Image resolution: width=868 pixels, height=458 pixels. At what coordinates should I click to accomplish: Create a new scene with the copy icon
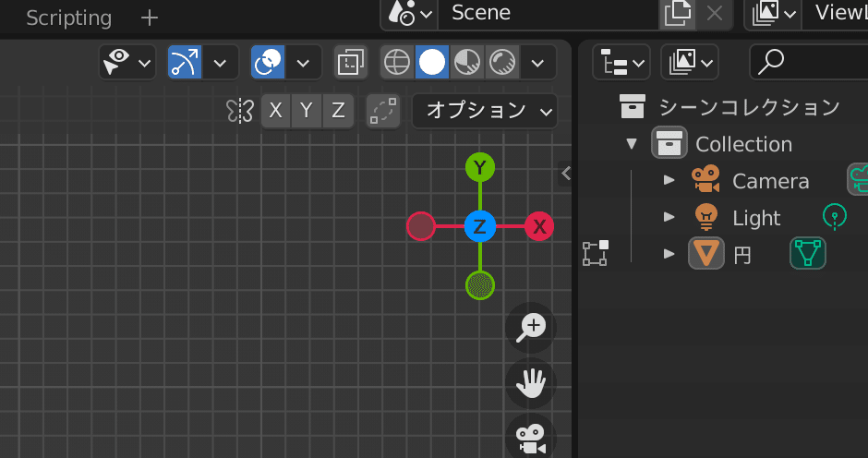(x=678, y=13)
